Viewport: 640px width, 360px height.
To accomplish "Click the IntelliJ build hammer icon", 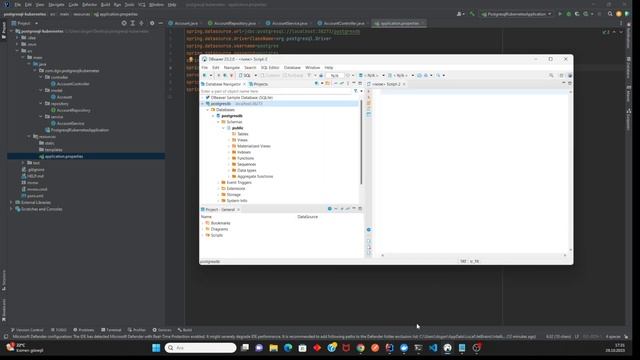I will [x=472, y=14].
